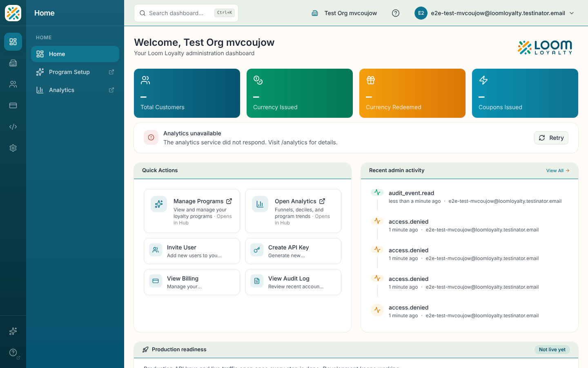
Task: Click the Not live yet status badge
Action: point(552,350)
